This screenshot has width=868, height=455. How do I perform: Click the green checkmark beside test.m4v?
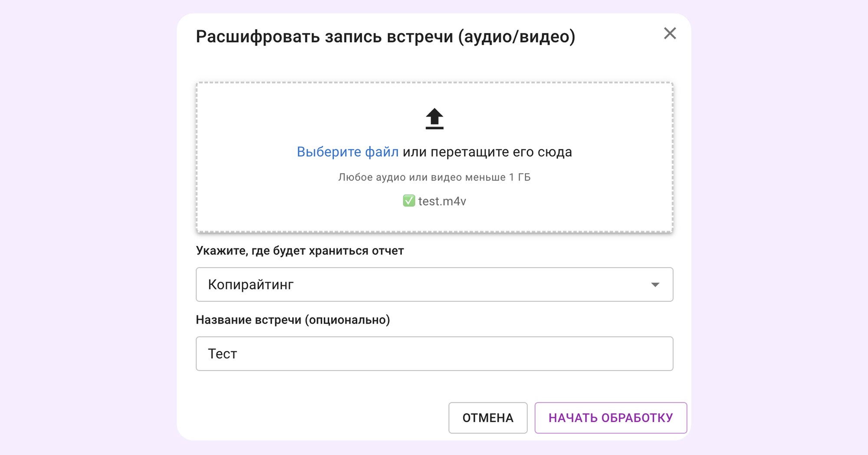[x=409, y=201]
